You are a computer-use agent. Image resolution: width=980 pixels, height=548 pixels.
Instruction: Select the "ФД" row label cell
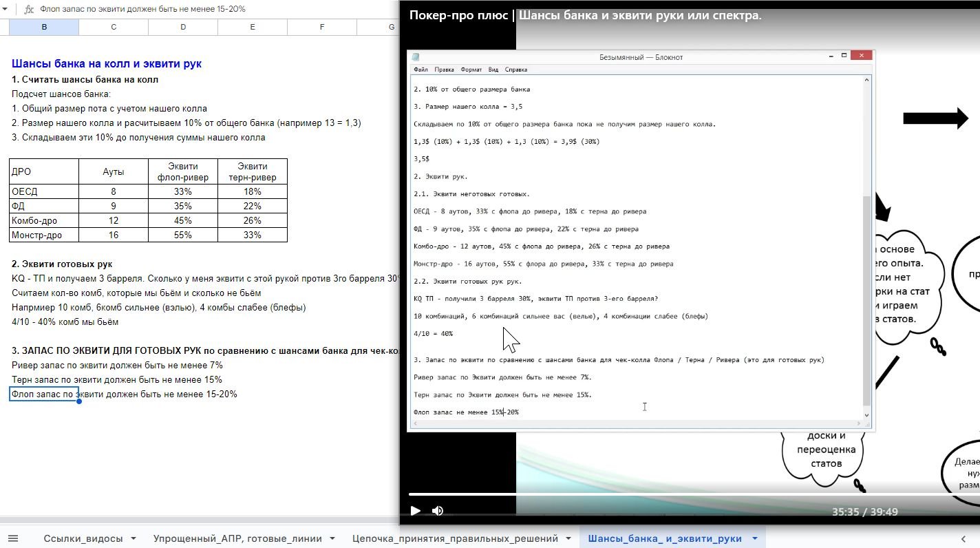click(44, 206)
